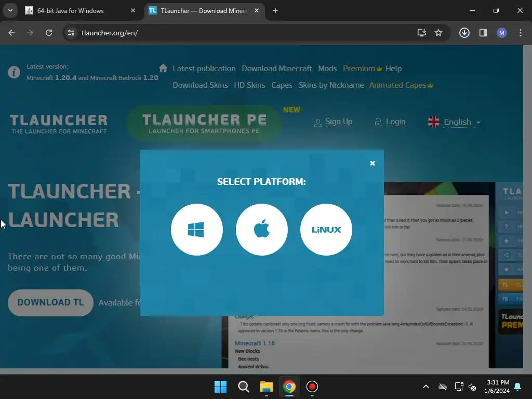The width and height of the screenshot is (532, 399).
Task: Open a new browser tab
Action: pyautogui.click(x=275, y=10)
